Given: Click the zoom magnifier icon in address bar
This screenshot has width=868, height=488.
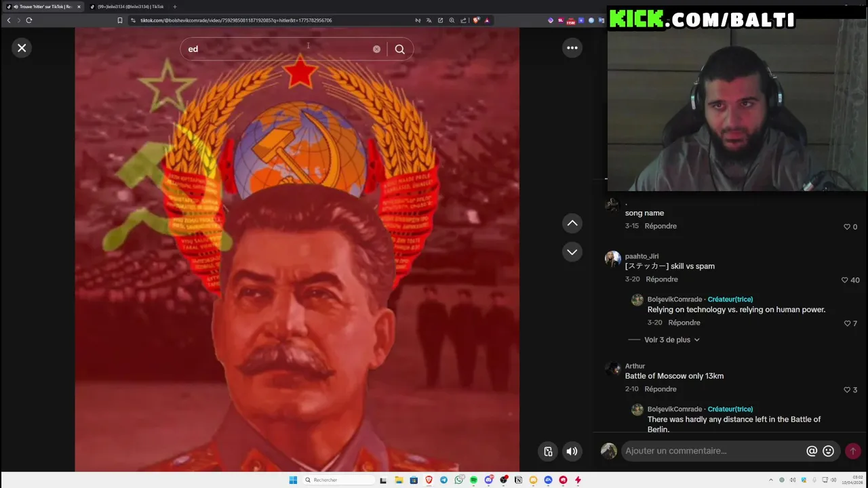Looking at the screenshot, I should point(452,20).
